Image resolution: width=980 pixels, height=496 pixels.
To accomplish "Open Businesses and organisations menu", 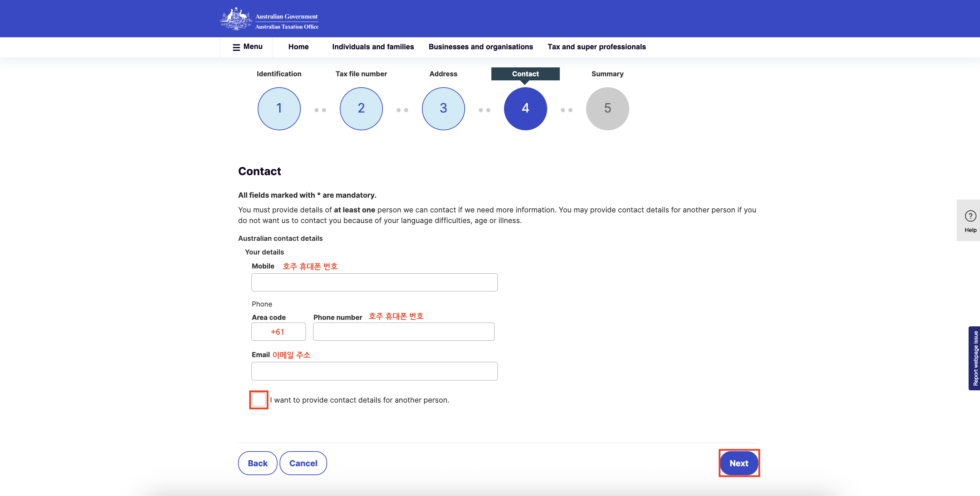I will point(480,47).
